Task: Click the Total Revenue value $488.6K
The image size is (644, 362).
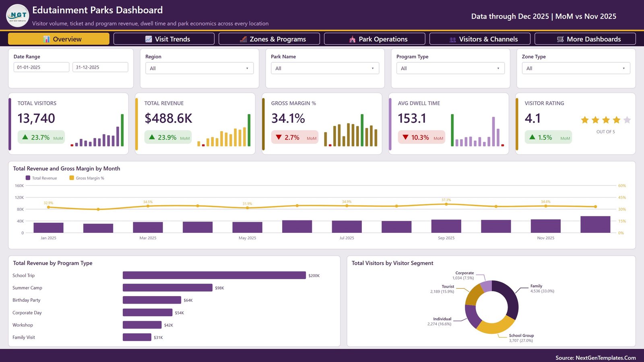Action: tap(168, 118)
